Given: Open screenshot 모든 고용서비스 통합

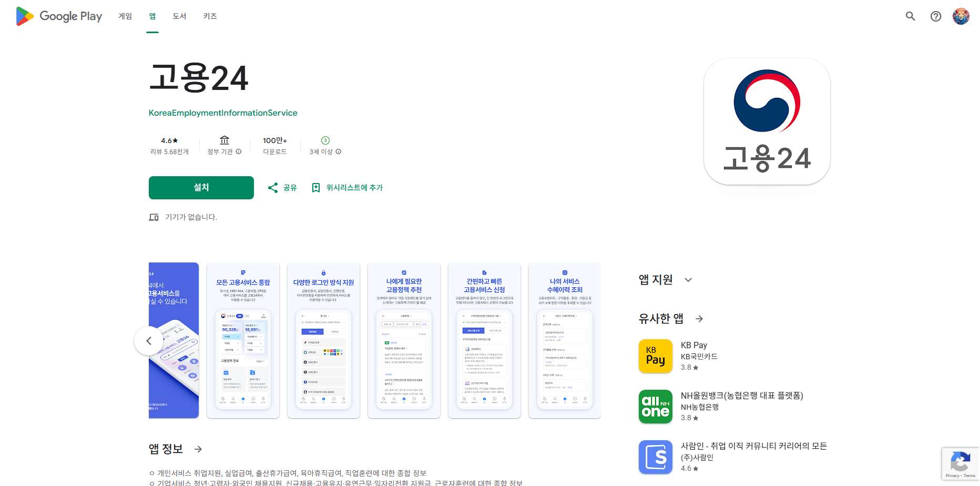Looking at the screenshot, I should pos(243,340).
